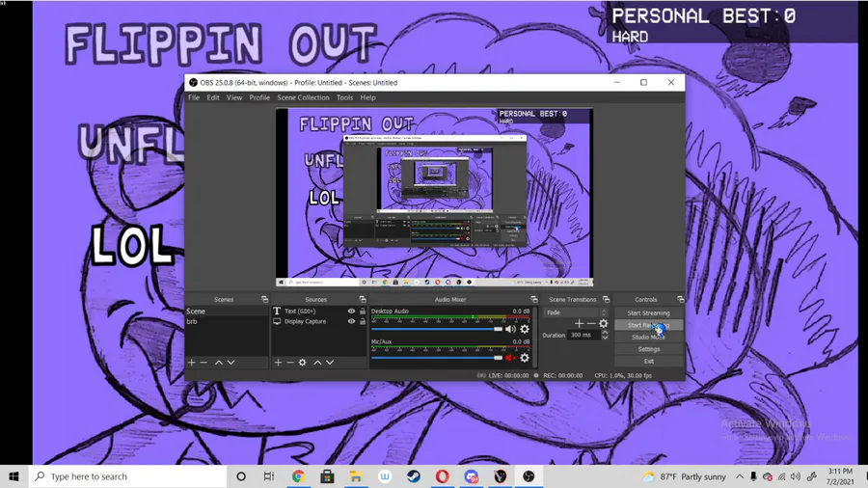Open Steam from the taskbar
868x488 pixels.
coord(414,476)
